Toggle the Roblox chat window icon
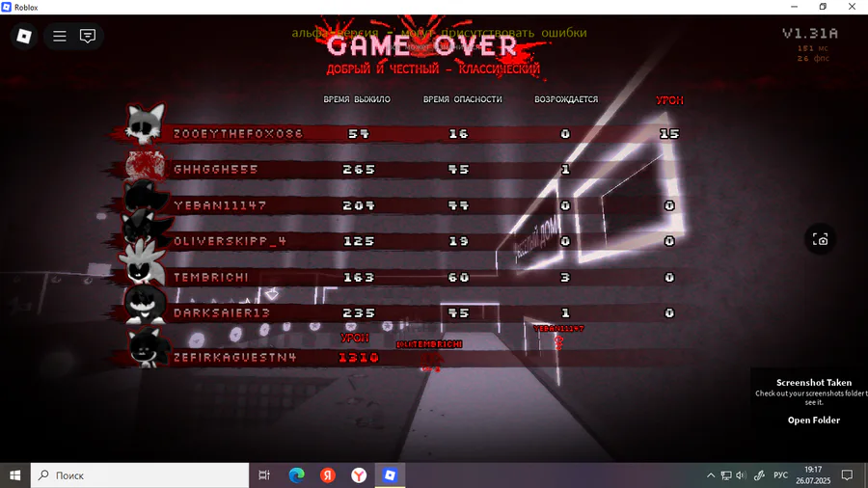Viewport: 868px width, 488px height. pos(88,36)
